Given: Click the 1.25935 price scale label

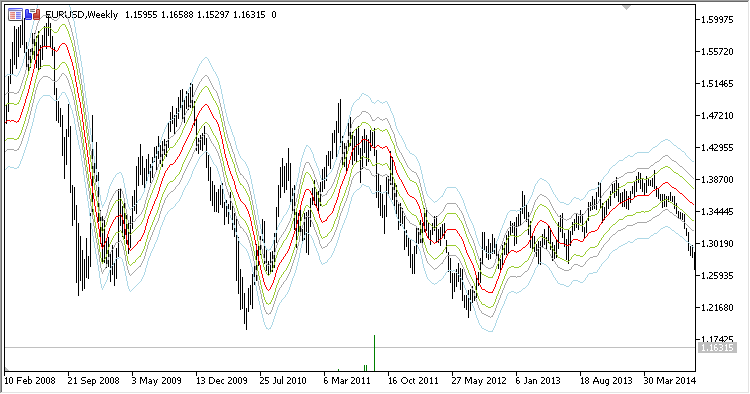Looking at the screenshot, I should click(717, 275).
